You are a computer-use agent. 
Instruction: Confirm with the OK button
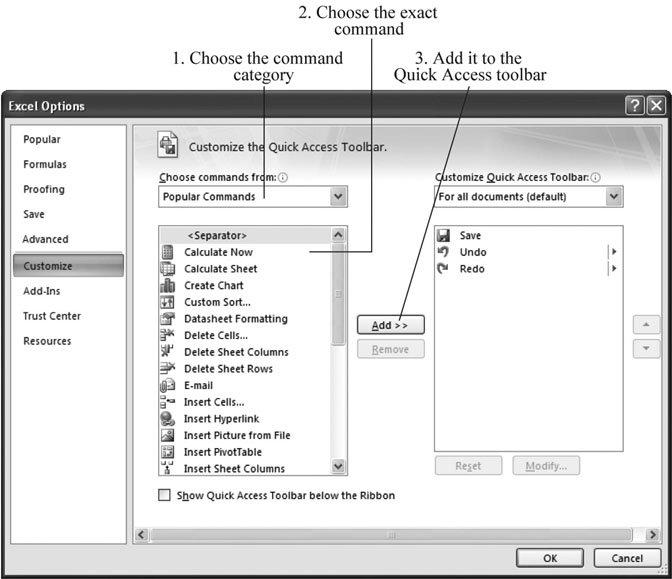point(550,558)
